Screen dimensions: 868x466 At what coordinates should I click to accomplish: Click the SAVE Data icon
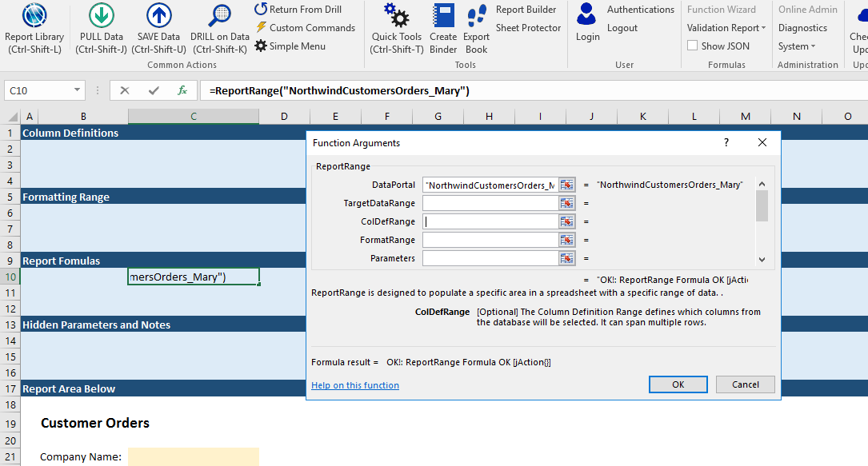coord(159,15)
